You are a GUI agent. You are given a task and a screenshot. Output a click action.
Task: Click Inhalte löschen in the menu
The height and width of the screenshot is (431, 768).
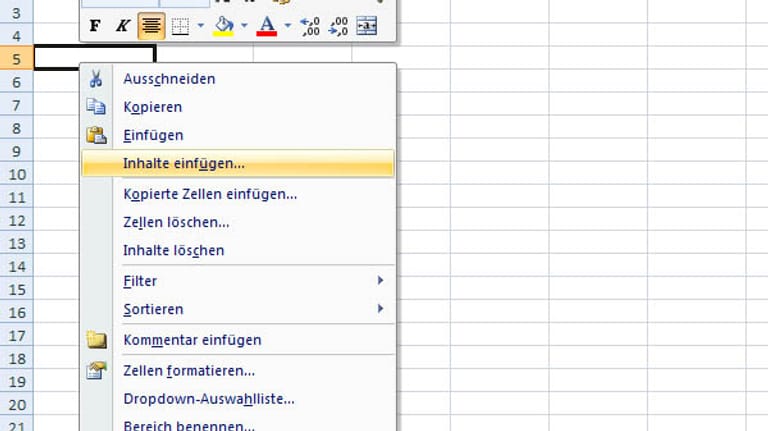tap(238, 250)
